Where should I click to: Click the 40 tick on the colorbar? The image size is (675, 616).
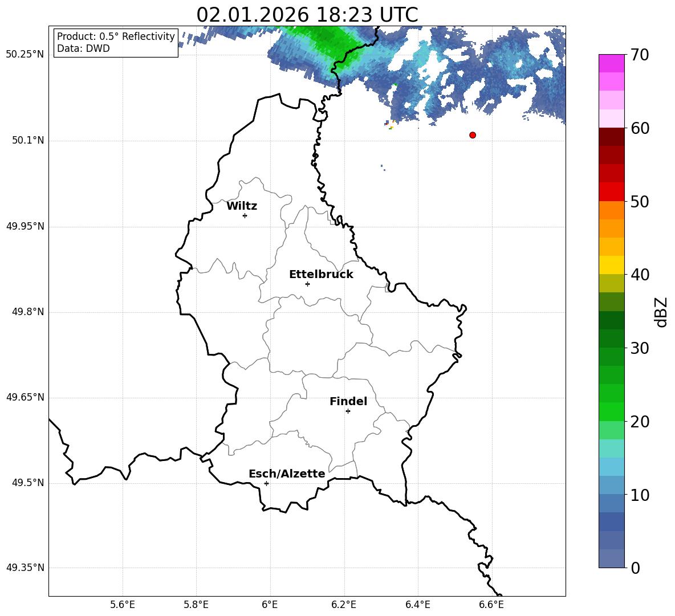click(640, 275)
